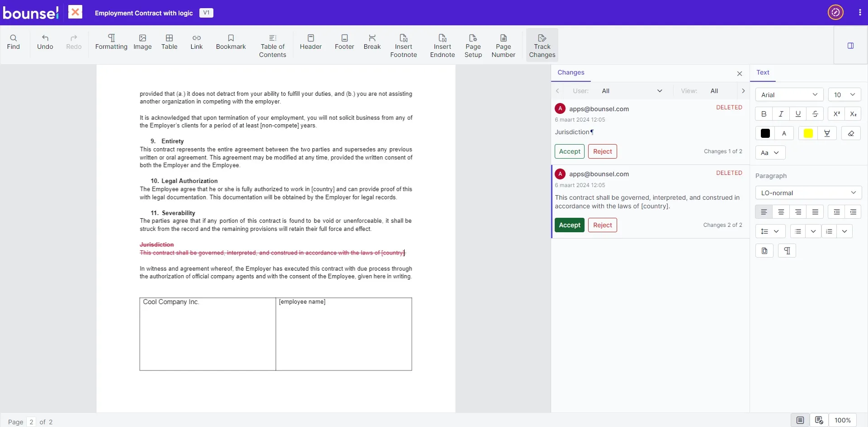Viewport: 868px width, 427px height.
Task: Click the yellow highlight color swatch
Action: (x=808, y=133)
